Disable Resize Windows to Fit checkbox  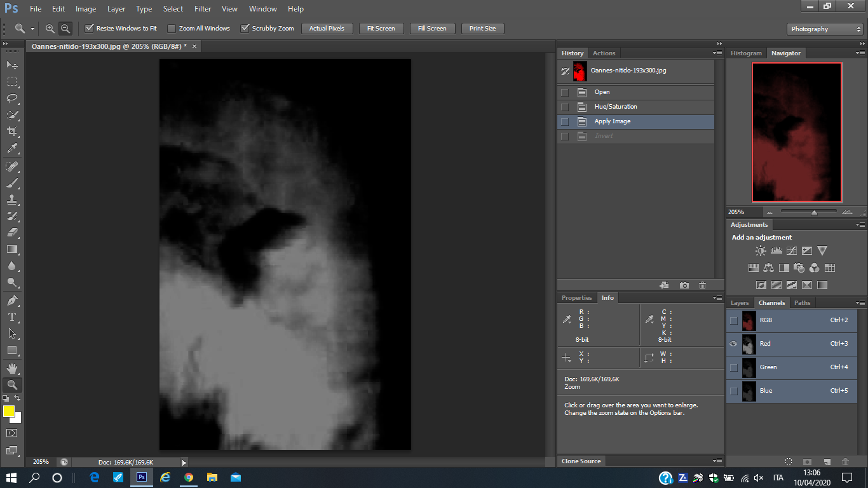(90, 29)
